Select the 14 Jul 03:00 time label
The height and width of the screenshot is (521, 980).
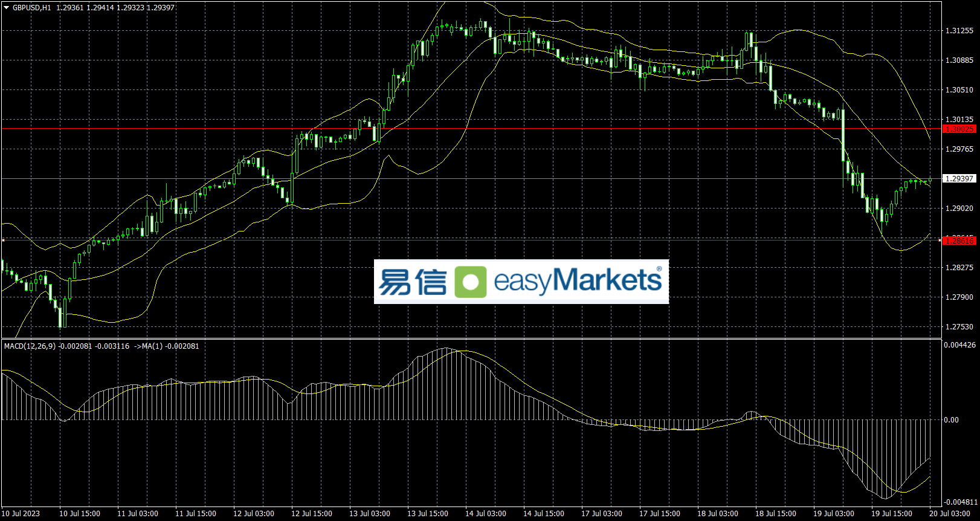pos(486,514)
